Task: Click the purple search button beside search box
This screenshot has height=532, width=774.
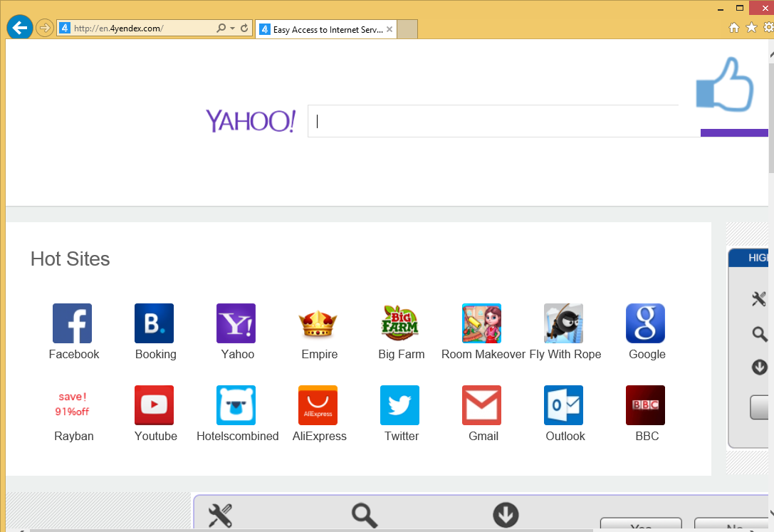Action: tap(735, 132)
